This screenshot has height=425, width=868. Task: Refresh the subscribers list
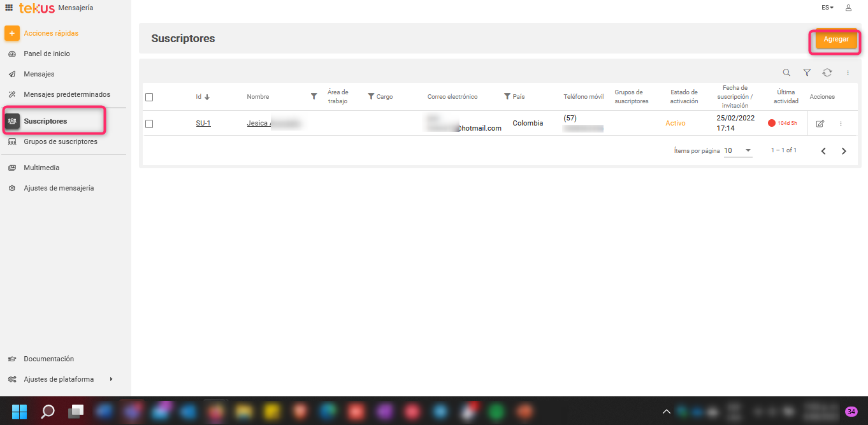(827, 73)
